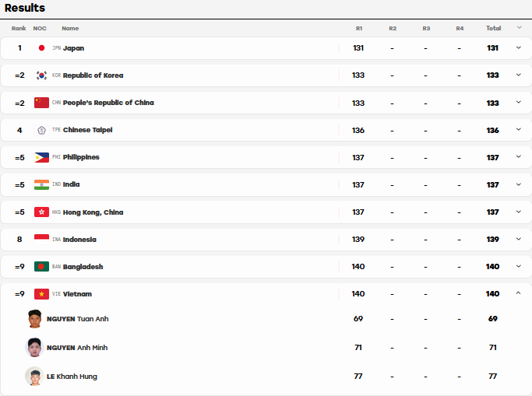532x396 pixels.
Task: Click the Indonesia team name
Action: coord(79,240)
